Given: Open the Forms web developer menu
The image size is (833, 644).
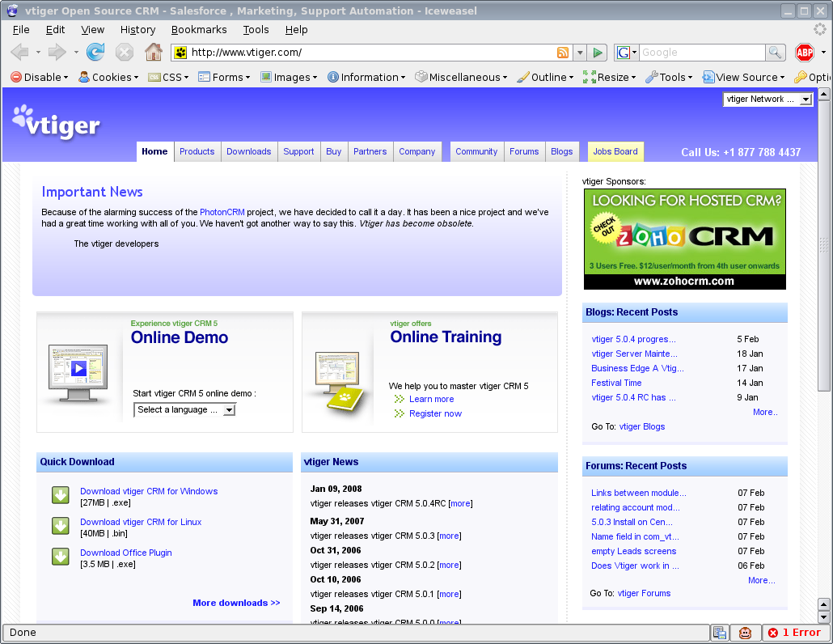Looking at the screenshot, I should (224, 78).
